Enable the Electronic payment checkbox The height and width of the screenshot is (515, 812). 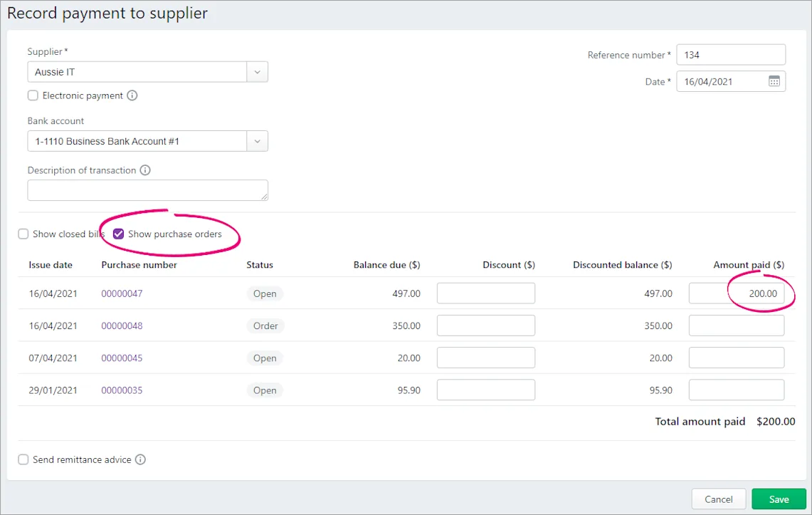pyautogui.click(x=32, y=95)
